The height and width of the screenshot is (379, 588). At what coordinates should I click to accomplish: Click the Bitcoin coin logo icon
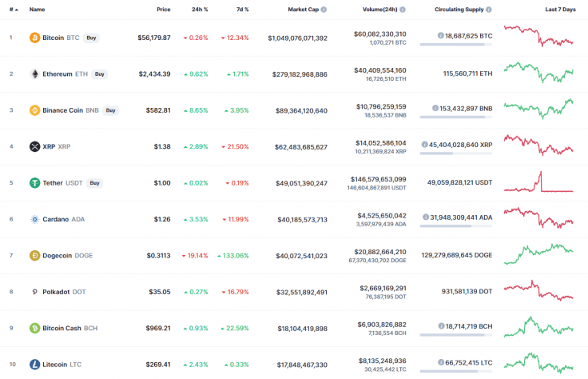(34, 38)
